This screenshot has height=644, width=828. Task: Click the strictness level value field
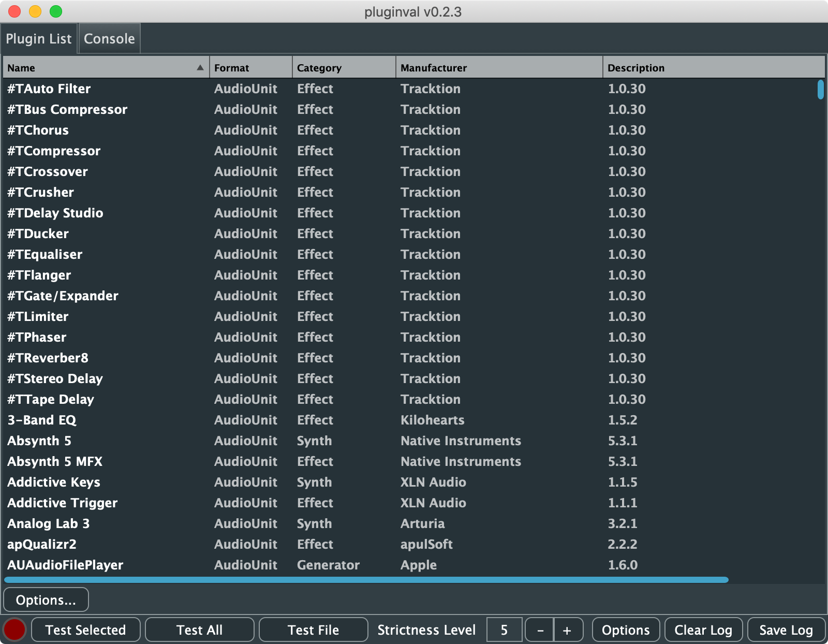pyautogui.click(x=504, y=630)
